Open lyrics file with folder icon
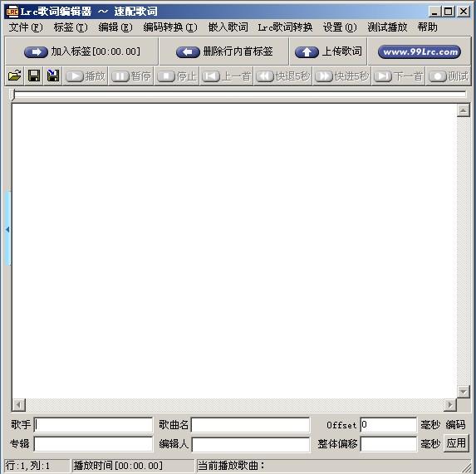 [x=15, y=76]
